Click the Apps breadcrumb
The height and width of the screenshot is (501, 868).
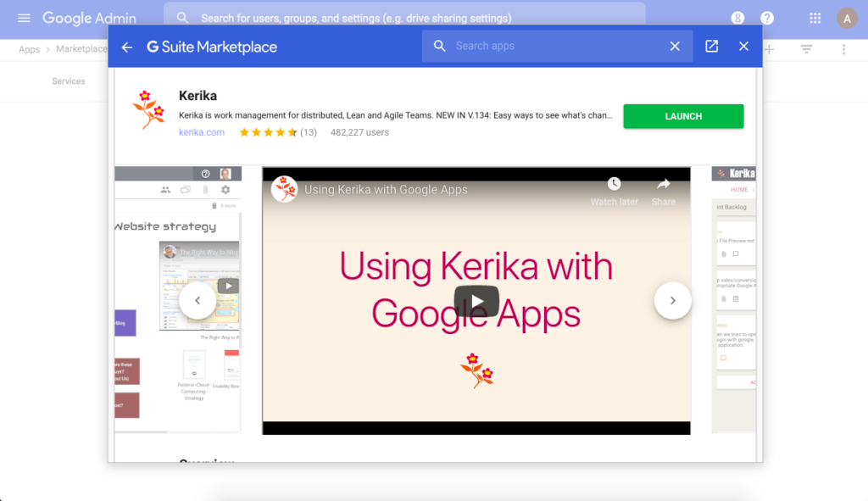tap(30, 49)
